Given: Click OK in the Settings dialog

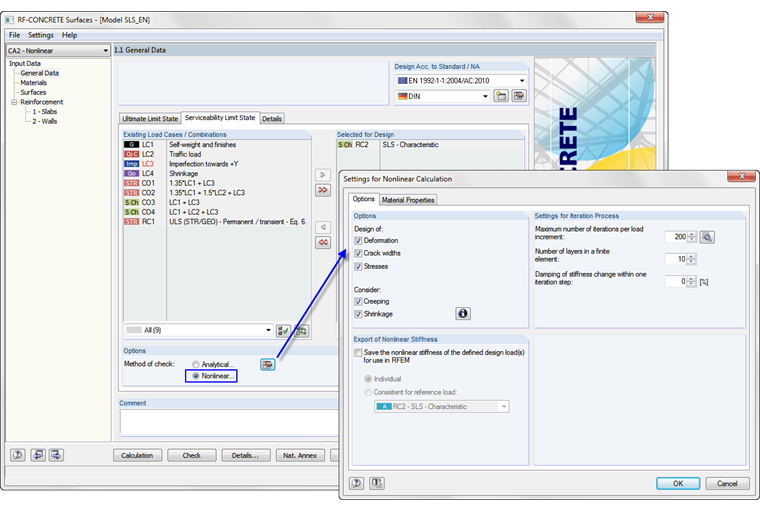Looking at the screenshot, I should point(678,483).
